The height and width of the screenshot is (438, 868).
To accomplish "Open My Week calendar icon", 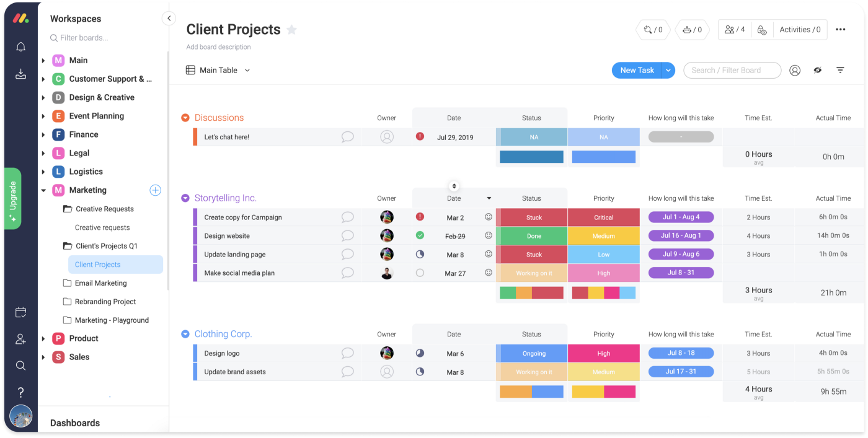I will click(20, 312).
